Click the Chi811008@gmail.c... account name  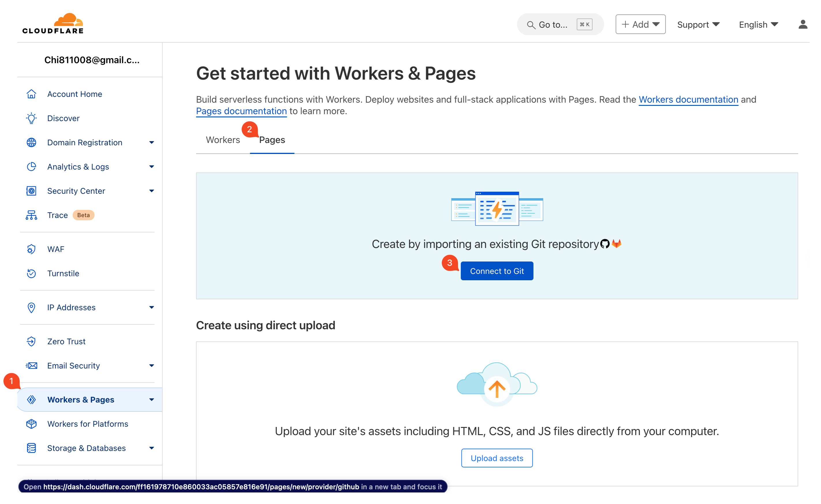click(x=92, y=60)
